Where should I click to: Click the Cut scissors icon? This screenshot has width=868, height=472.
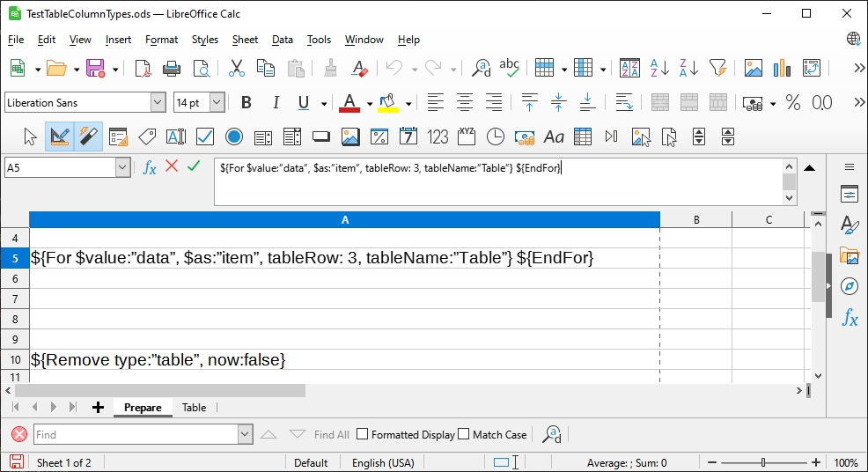click(237, 68)
